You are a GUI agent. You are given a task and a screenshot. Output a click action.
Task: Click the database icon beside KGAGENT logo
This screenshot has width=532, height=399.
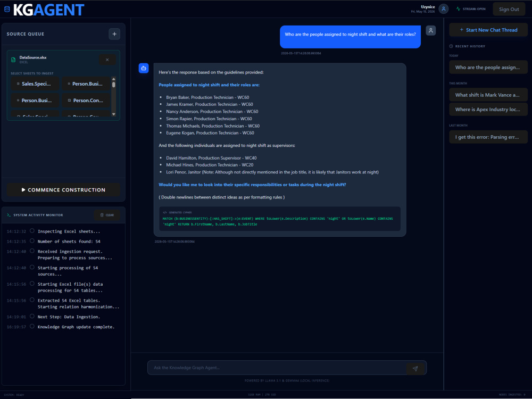tap(7, 9)
